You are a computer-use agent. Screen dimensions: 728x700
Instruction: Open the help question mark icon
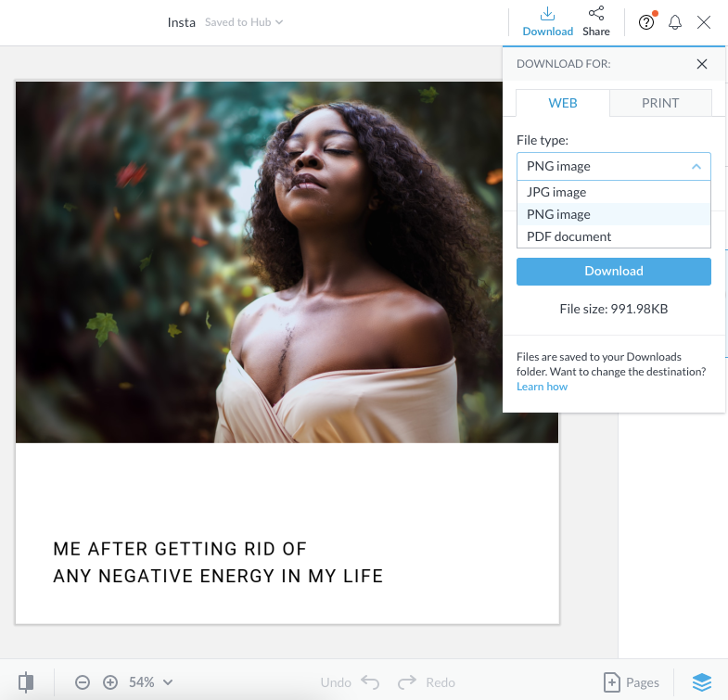(646, 22)
